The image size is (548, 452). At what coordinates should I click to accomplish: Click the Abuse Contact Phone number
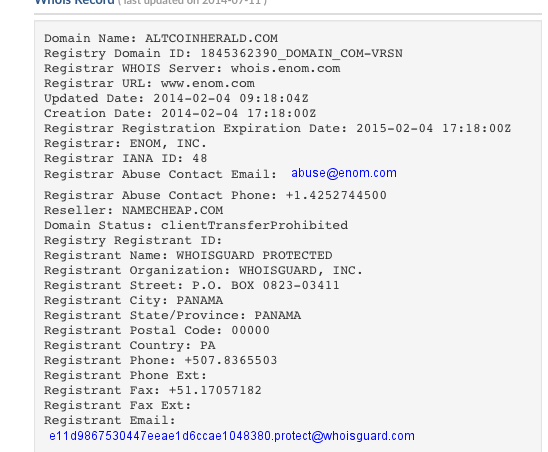click(336, 195)
